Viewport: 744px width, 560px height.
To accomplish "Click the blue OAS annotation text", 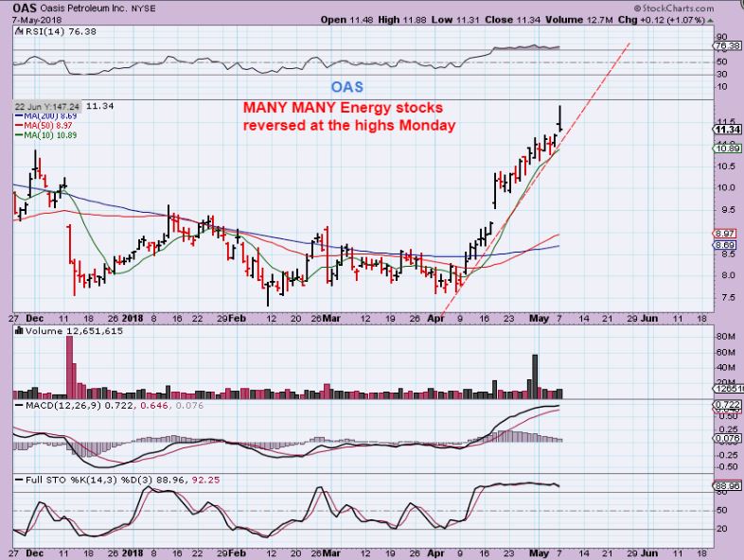I will pos(346,87).
